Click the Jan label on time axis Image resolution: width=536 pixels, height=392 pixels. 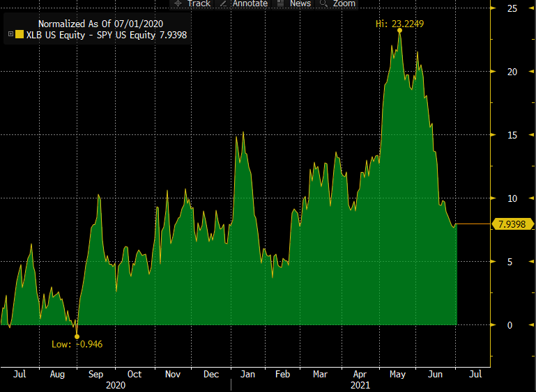coord(248,374)
